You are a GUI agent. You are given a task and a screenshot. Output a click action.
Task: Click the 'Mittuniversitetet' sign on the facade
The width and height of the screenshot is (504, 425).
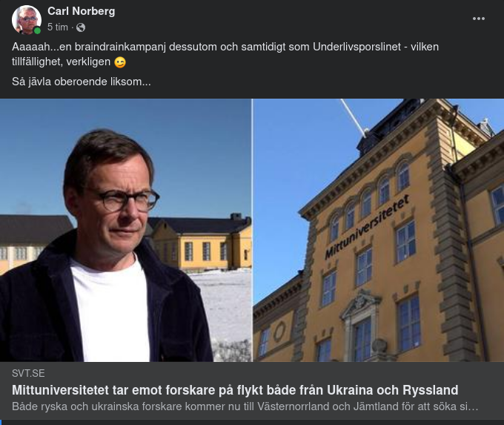[x=367, y=227]
